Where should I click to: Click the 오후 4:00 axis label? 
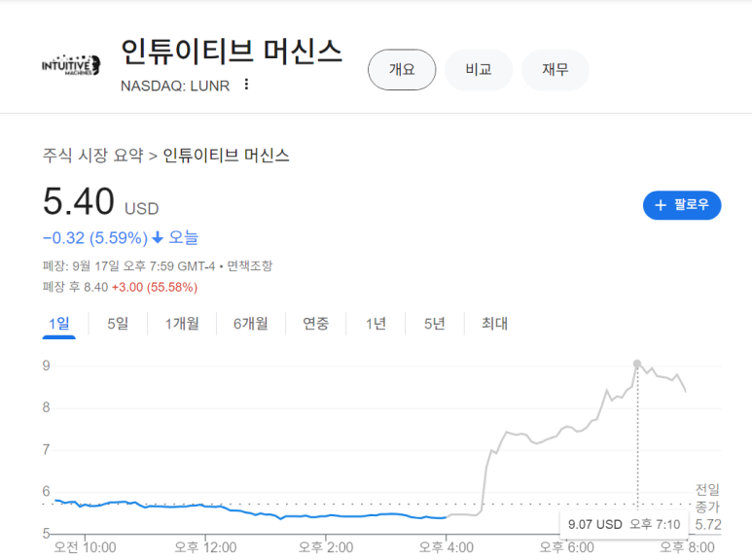446,547
